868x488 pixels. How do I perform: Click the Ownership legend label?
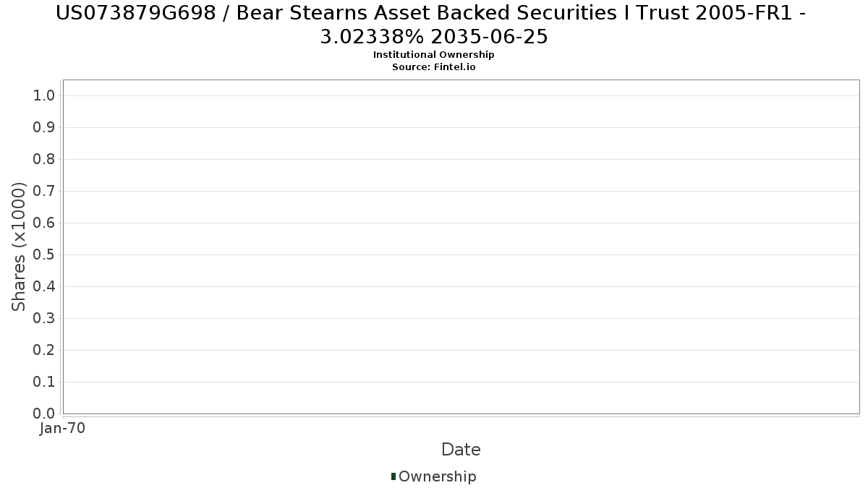[438, 477]
